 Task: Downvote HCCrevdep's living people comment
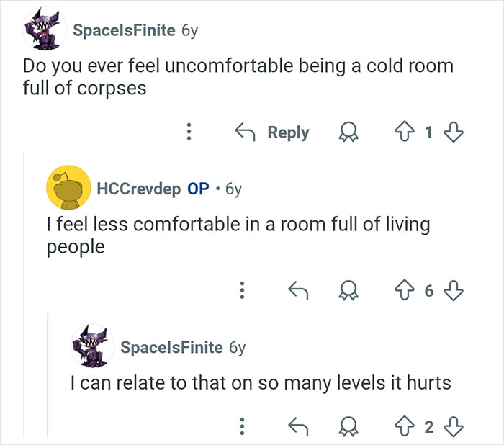click(453, 290)
